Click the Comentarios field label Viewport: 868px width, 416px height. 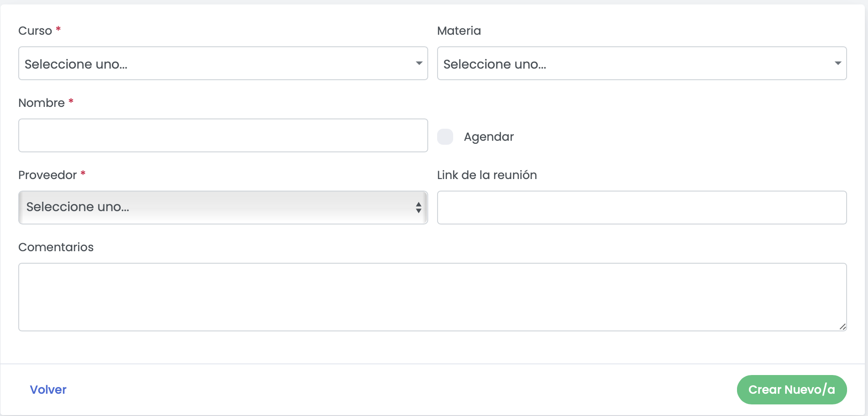coord(56,247)
